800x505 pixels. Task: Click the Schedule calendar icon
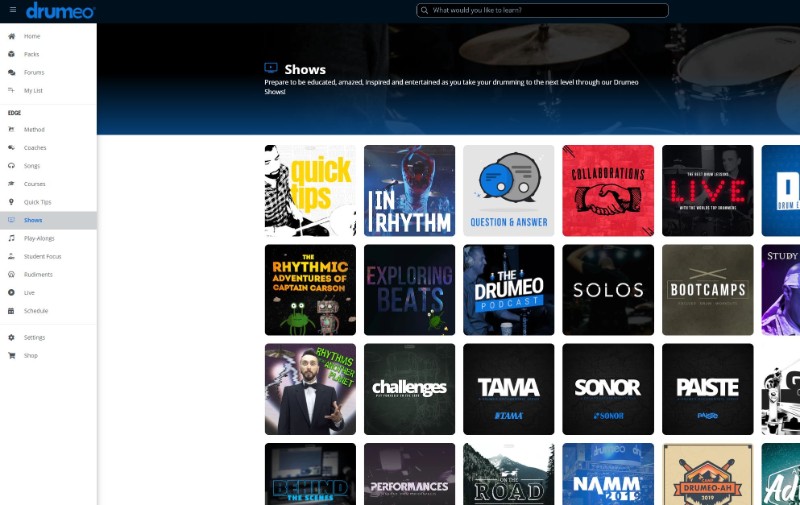[x=11, y=311]
